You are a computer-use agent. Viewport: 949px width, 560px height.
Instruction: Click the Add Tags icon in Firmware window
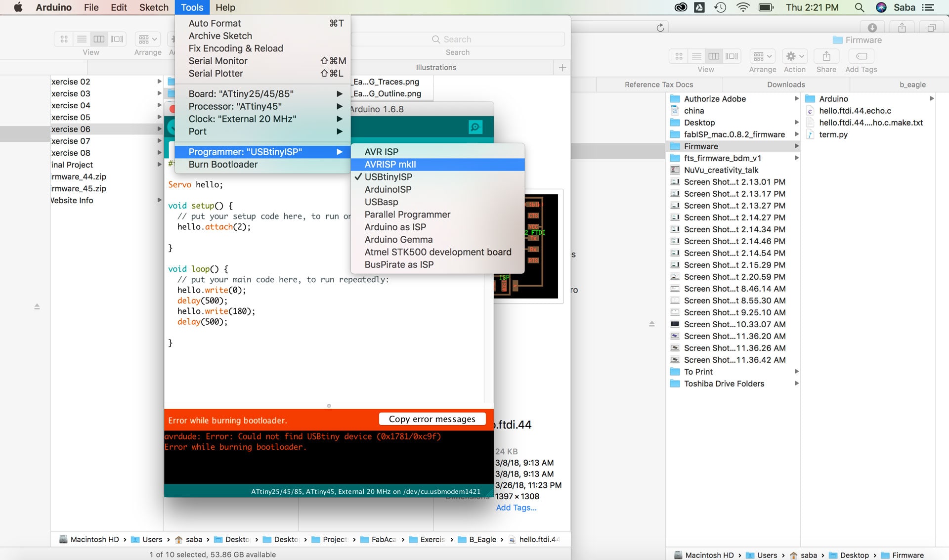[862, 56]
